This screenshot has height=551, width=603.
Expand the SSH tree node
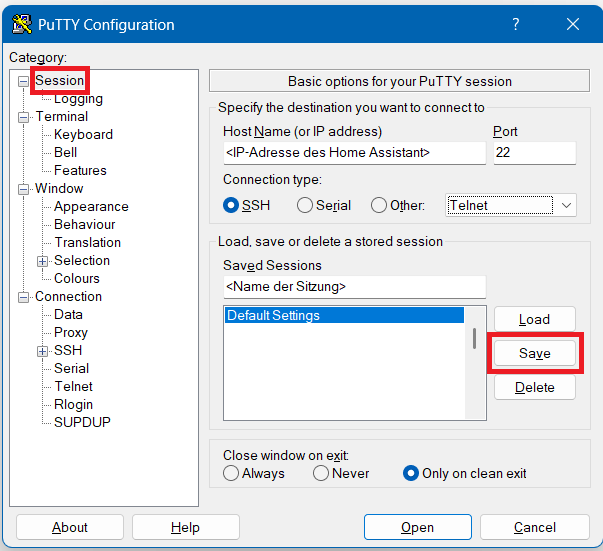(43, 351)
